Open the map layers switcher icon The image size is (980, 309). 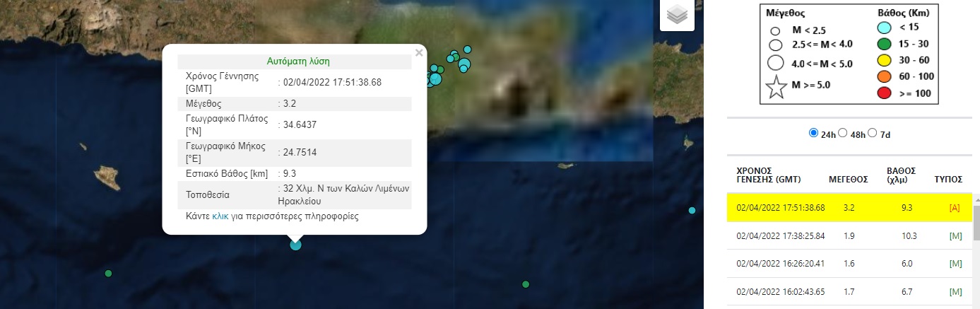[677, 15]
